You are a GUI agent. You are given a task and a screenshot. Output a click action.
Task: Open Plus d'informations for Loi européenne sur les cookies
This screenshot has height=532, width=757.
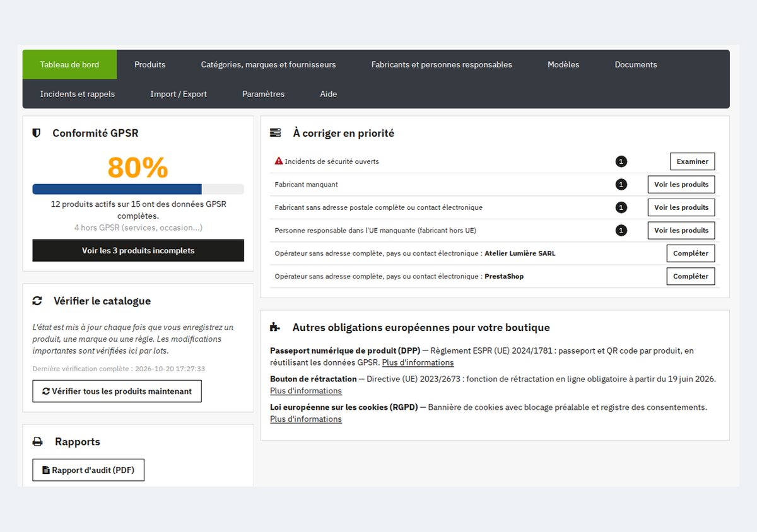306,419
